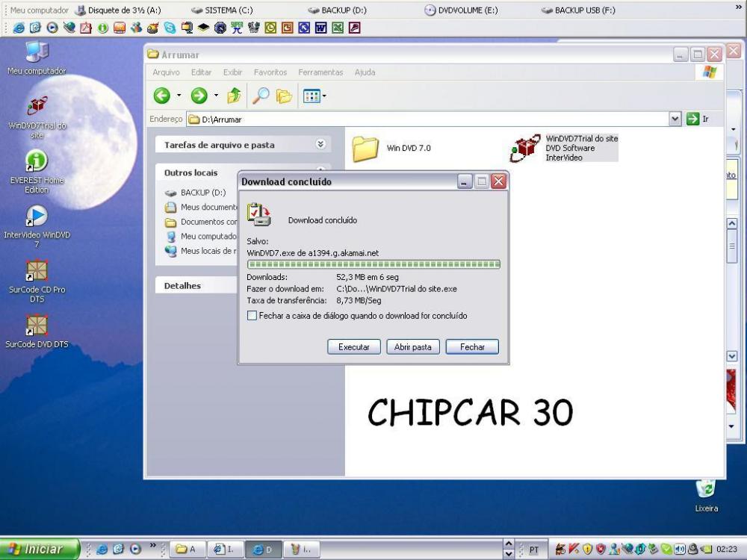
Task: Click the Abrir pasta button
Action: tap(412, 347)
